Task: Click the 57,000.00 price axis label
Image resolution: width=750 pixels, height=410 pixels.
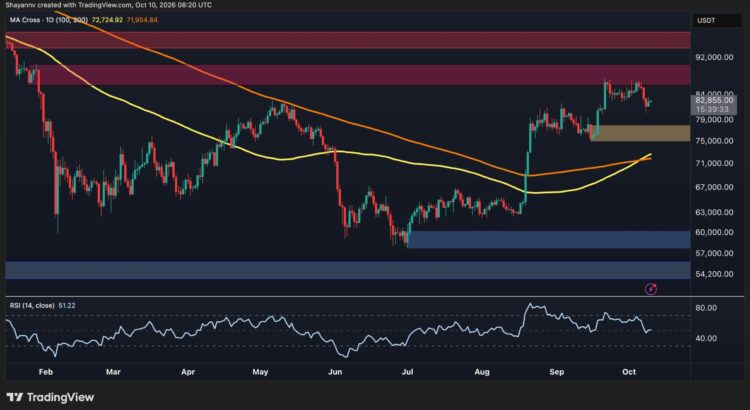Action: 715,253
